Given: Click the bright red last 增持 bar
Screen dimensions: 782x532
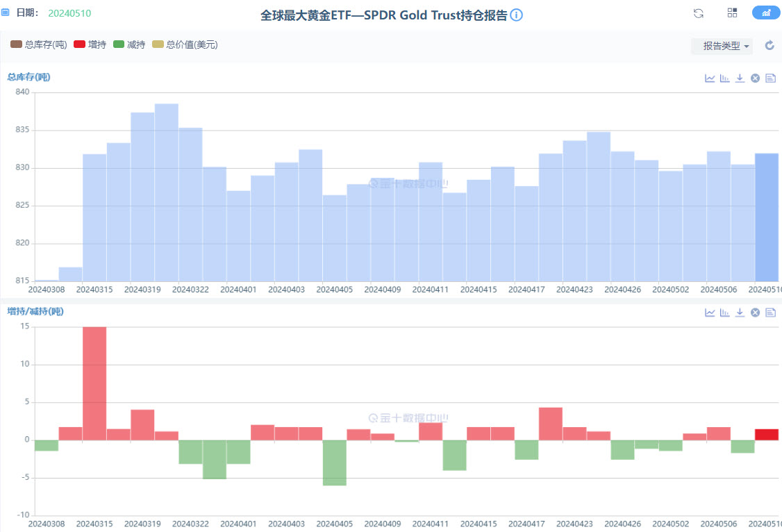Looking at the screenshot, I should 767,434.
